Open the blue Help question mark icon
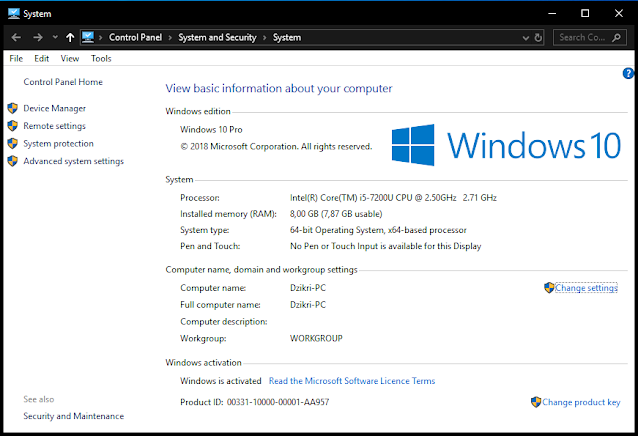The image size is (638, 436). 628,73
